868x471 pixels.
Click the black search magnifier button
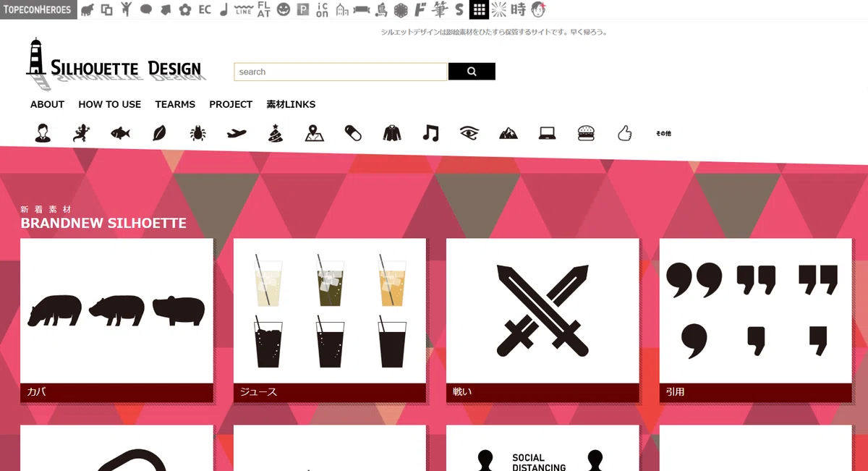pos(472,72)
